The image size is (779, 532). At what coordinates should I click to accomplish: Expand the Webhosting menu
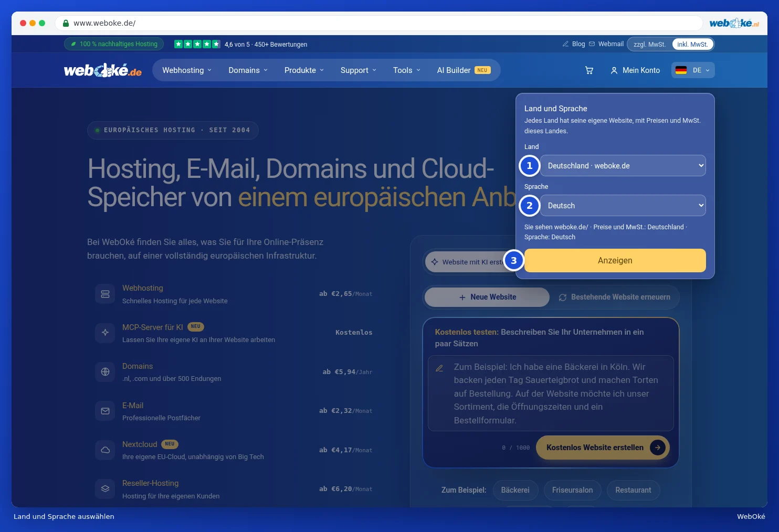point(187,70)
